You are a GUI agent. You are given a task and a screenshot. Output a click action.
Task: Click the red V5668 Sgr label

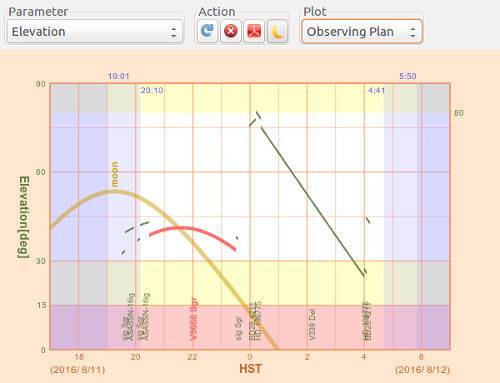click(194, 319)
